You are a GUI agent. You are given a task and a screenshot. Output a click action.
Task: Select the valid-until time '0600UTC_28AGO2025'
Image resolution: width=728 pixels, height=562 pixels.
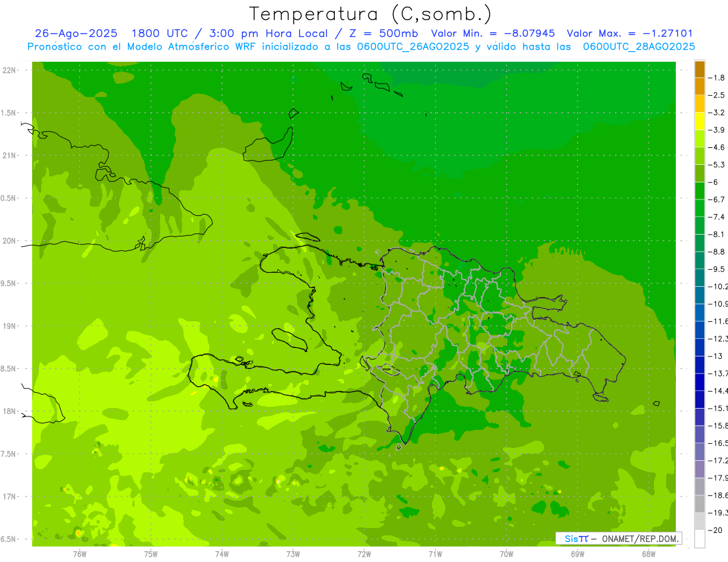pos(639,47)
